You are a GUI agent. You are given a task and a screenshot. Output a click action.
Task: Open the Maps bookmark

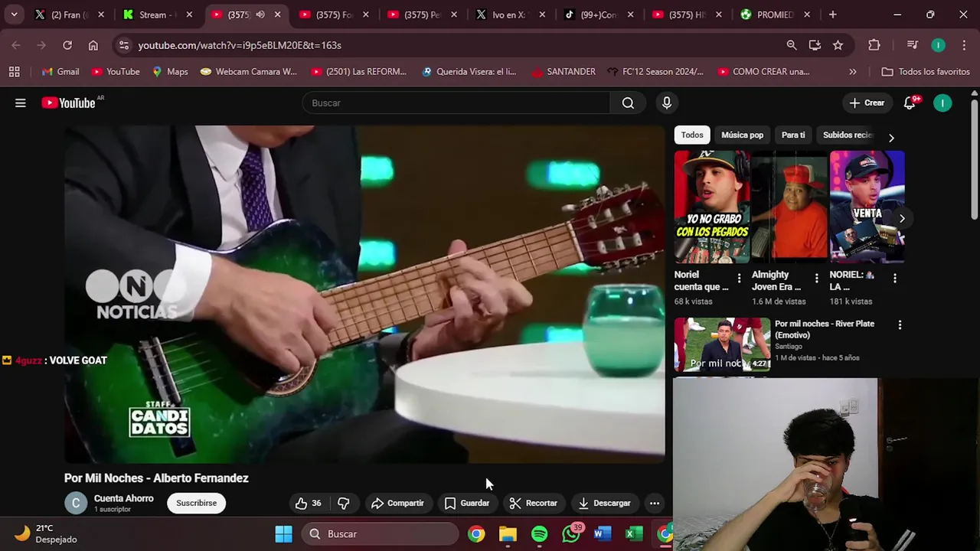(x=169, y=71)
